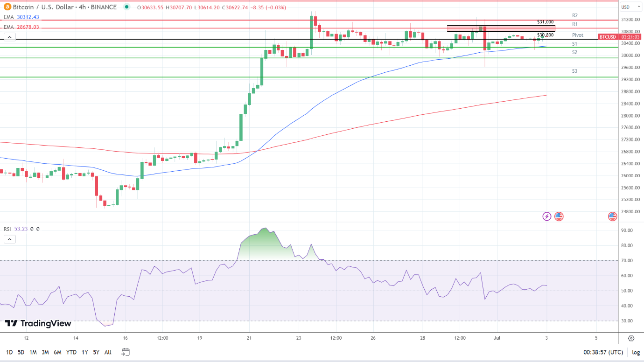Collapse the RSI pane with caret button
This screenshot has height=362, width=644.
click(9, 239)
